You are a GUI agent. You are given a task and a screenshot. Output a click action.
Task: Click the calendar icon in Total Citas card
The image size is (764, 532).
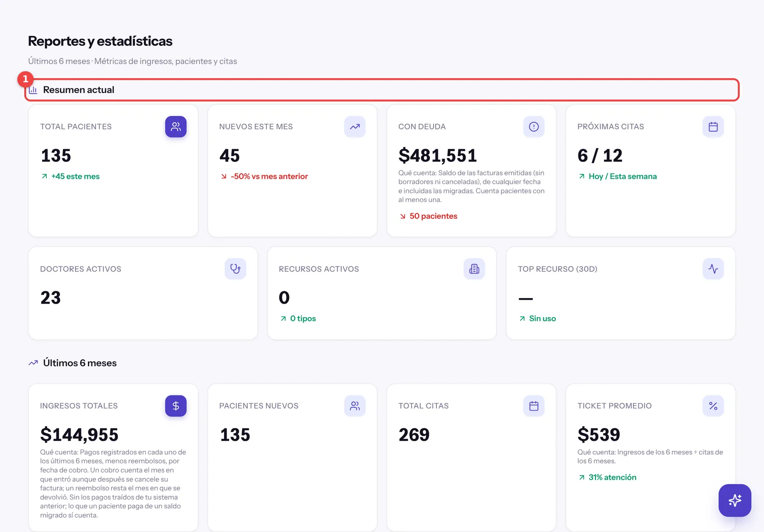(534, 406)
